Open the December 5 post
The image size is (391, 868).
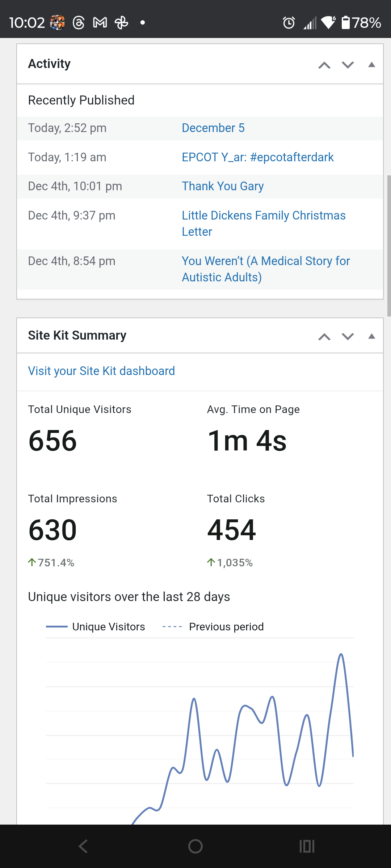pyautogui.click(x=213, y=128)
